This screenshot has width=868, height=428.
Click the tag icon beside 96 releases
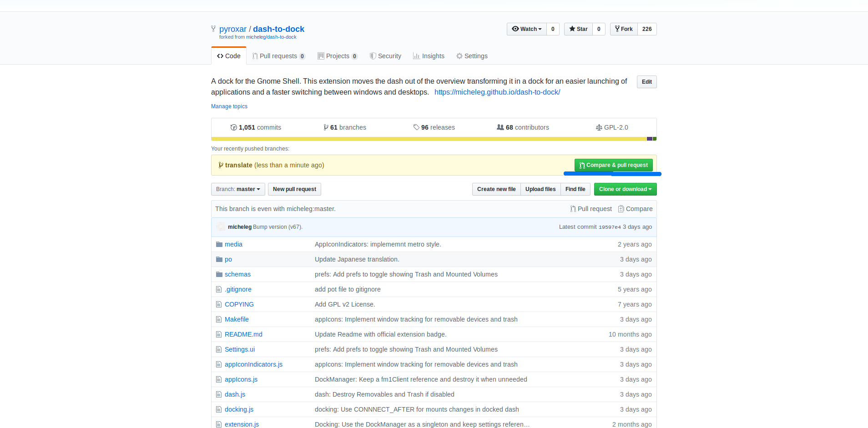(x=416, y=127)
